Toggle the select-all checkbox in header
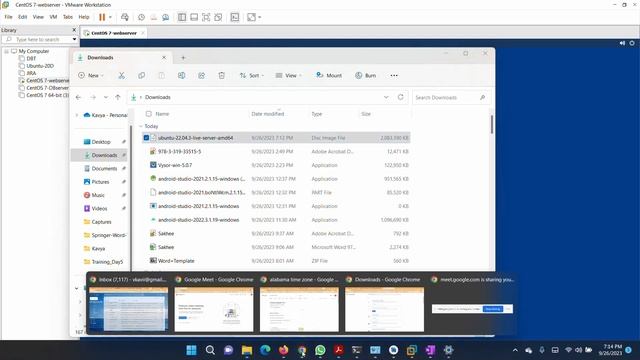 [149, 114]
